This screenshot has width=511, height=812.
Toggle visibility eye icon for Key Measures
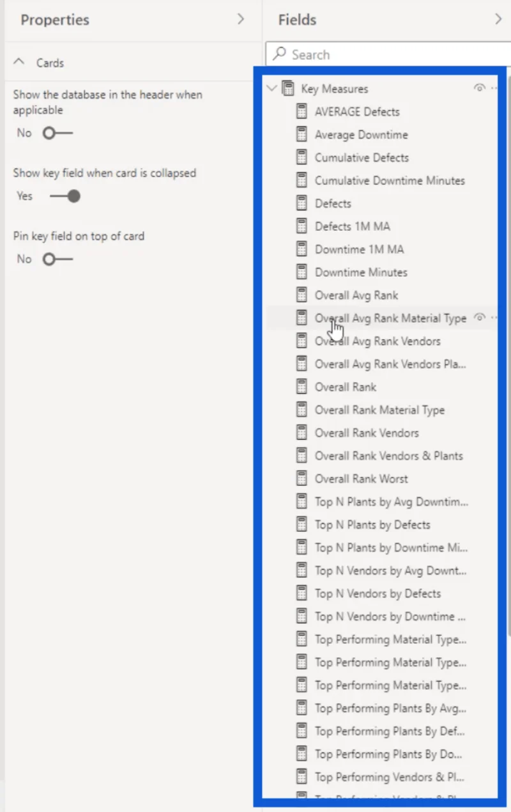coord(480,88)
